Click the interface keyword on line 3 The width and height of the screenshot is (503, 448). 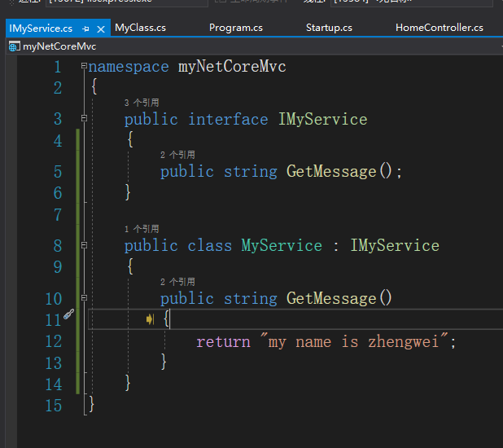pyautogui.click(x=228, y=120)
